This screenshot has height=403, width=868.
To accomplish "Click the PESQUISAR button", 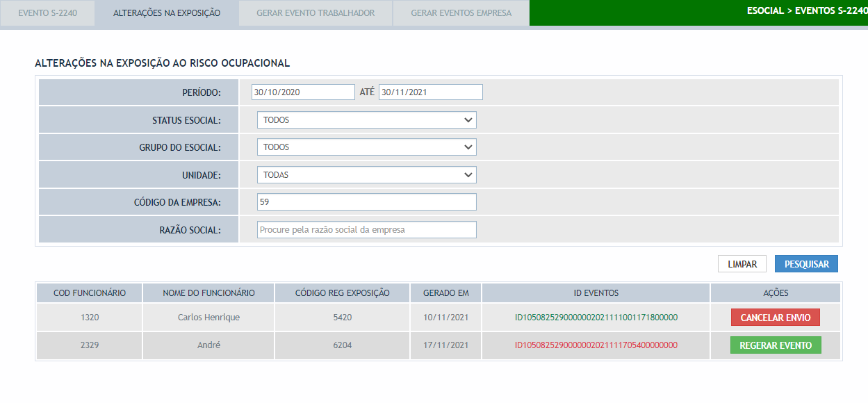I will point(807,264).
